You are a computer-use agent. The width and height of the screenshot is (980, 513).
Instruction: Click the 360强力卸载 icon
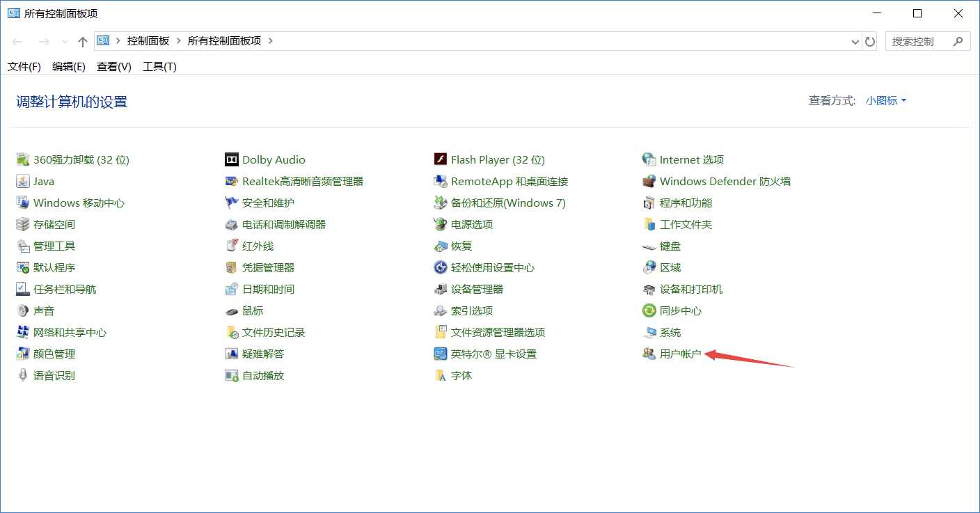pyautogui.click(x=23, y=159)
